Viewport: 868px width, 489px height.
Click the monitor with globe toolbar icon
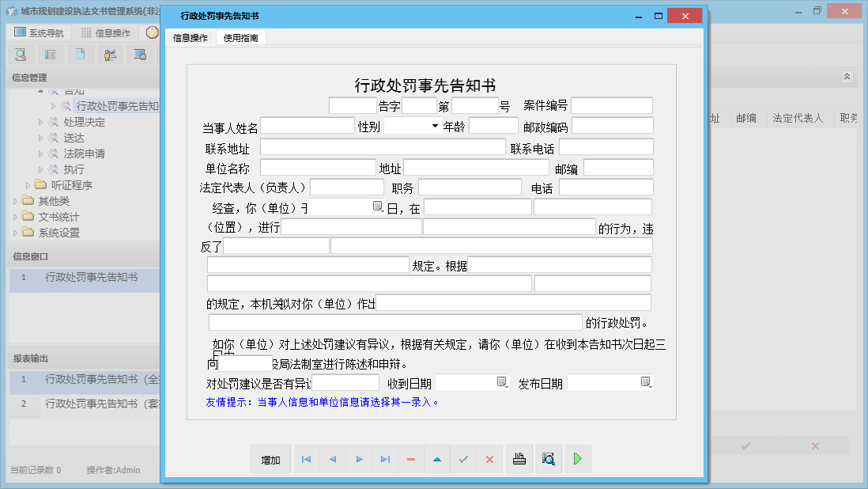(141, 54)
